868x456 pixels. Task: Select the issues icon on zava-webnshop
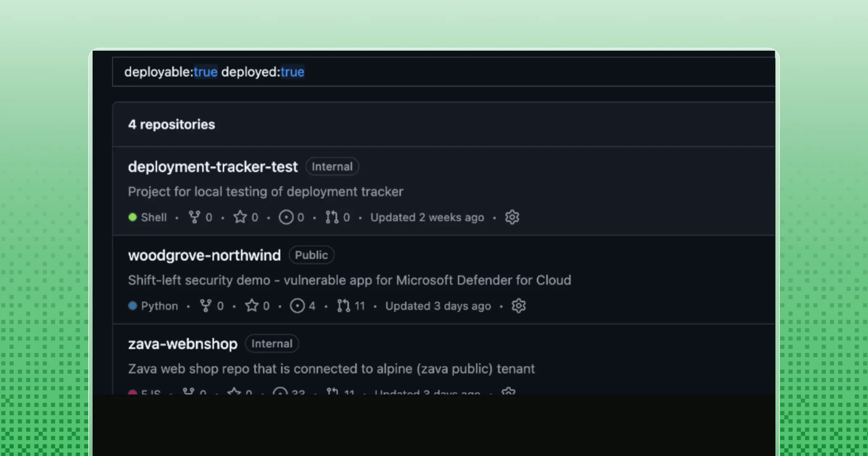(x=280, y=392)
